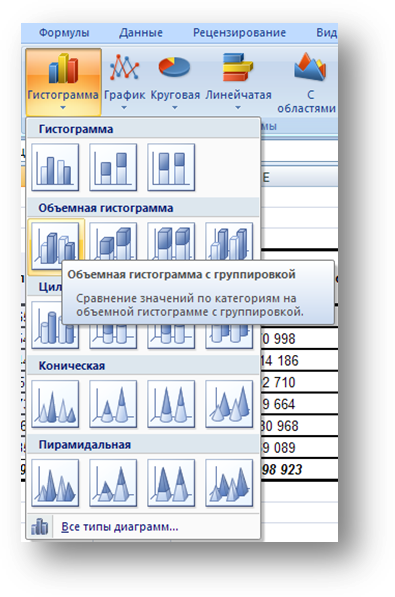
Task: Select 100% stacked 2D histogram thumbnail
Action: coord(171,167)
